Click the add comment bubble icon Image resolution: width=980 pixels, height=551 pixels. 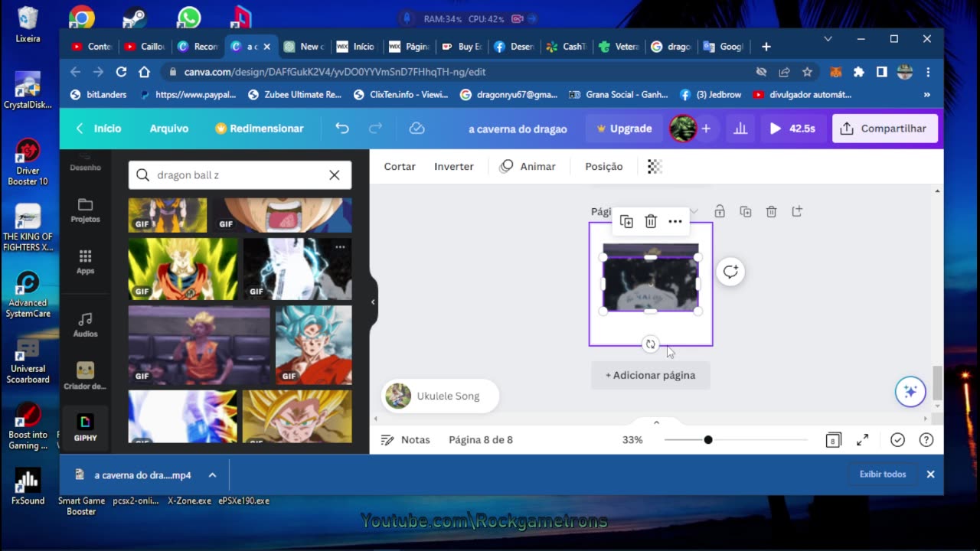pos(730,272)
